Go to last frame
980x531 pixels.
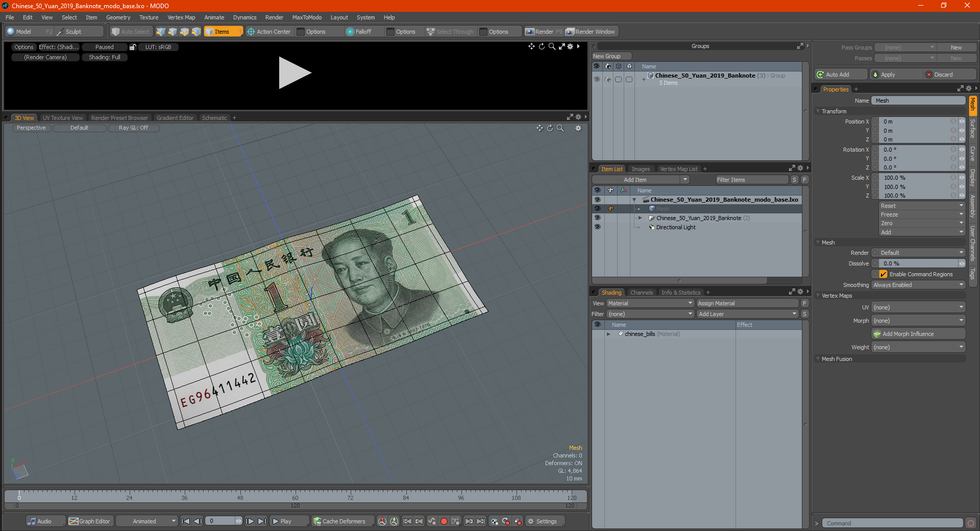262,521
